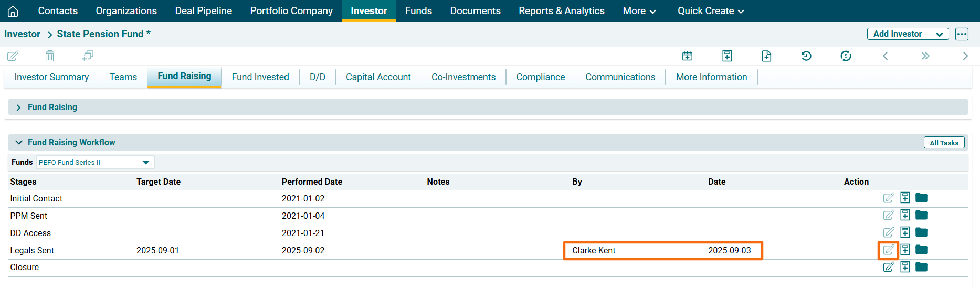Edit the Legals Sent stage row
This screenshot has width=980, height=288.
(888, 250)
